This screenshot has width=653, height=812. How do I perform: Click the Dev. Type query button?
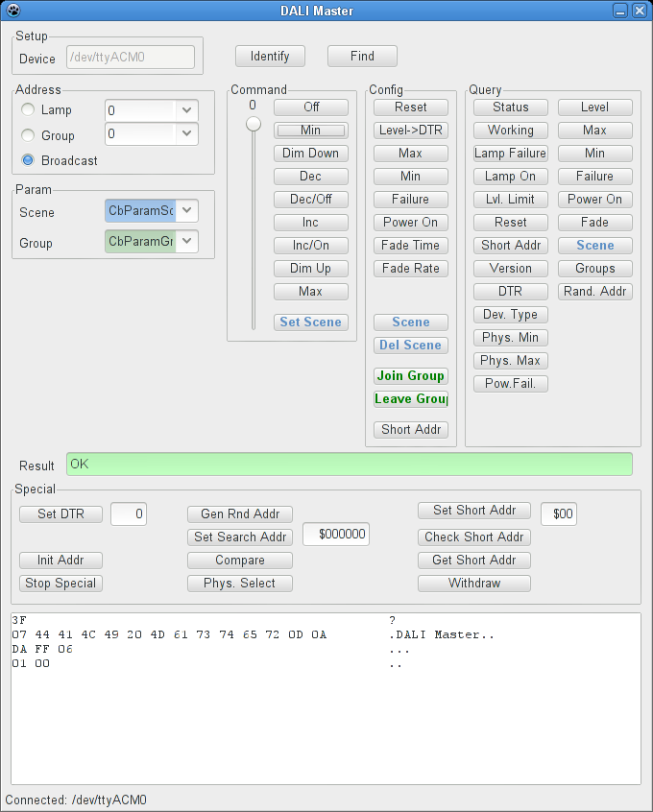point(511,315)
